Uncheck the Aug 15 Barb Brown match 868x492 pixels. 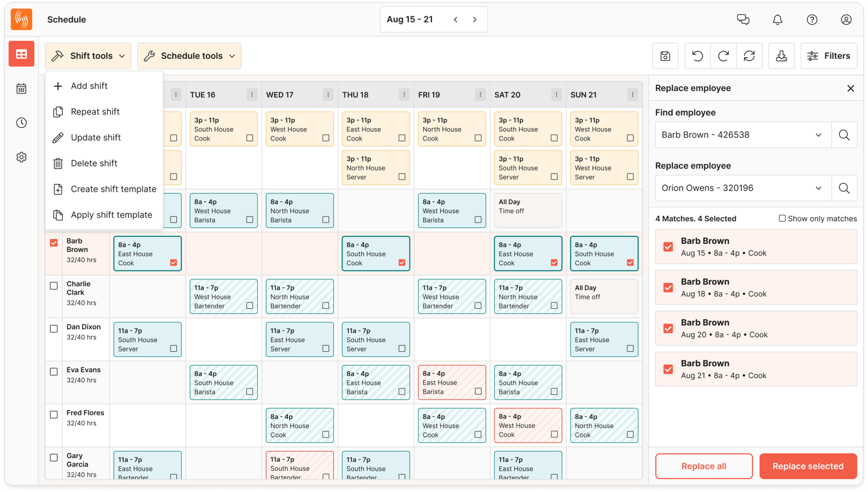(668, 247)
